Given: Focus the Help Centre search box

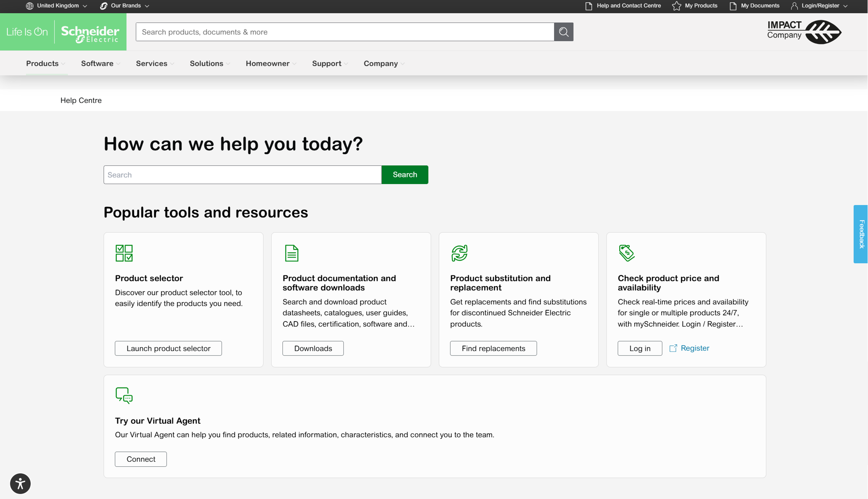Looking at the screenshot, I should click(x=242, y=175).
